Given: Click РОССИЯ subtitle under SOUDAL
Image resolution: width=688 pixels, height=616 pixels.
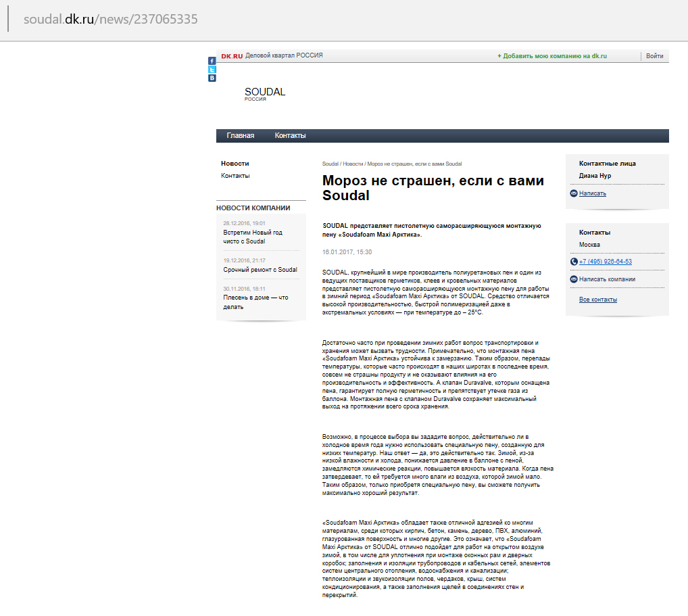Looking at the screenshot, I should pos(255,99).
